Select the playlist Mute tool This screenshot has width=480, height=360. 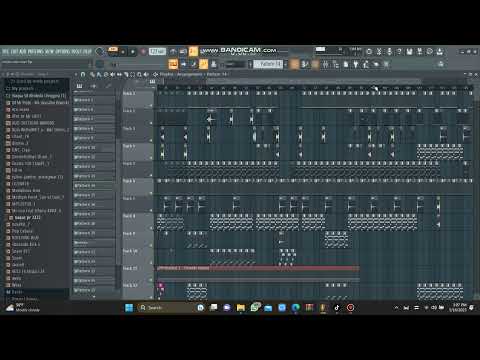pos(113,74)
